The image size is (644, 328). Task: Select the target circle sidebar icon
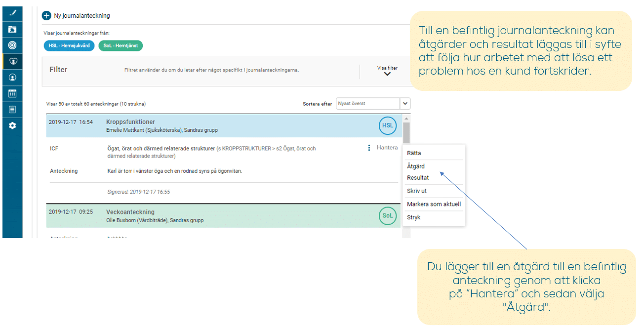pyautogui.click(x=12, y=45)
